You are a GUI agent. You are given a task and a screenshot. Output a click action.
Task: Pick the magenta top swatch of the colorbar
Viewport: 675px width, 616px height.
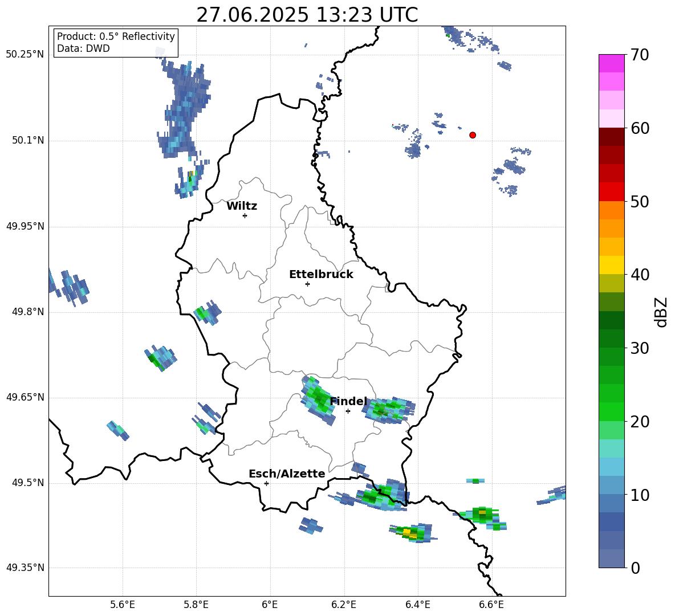coord(611,64)
